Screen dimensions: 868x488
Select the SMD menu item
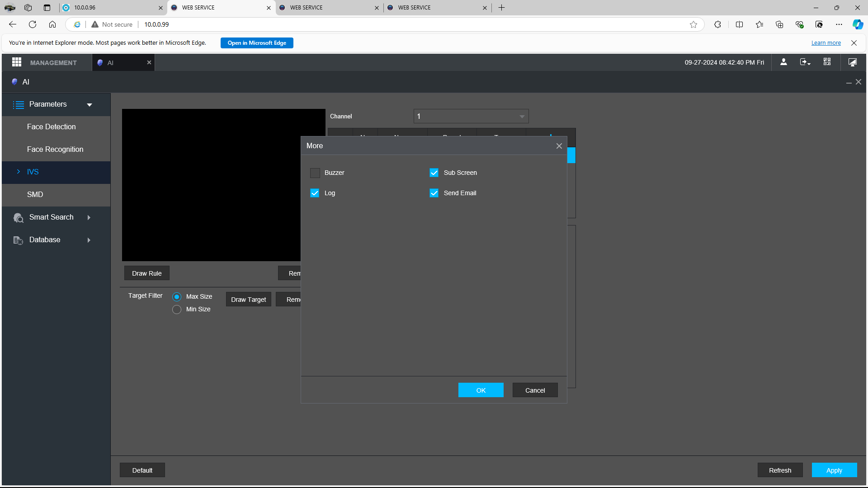pyautogui.click(x=56, y=195)
